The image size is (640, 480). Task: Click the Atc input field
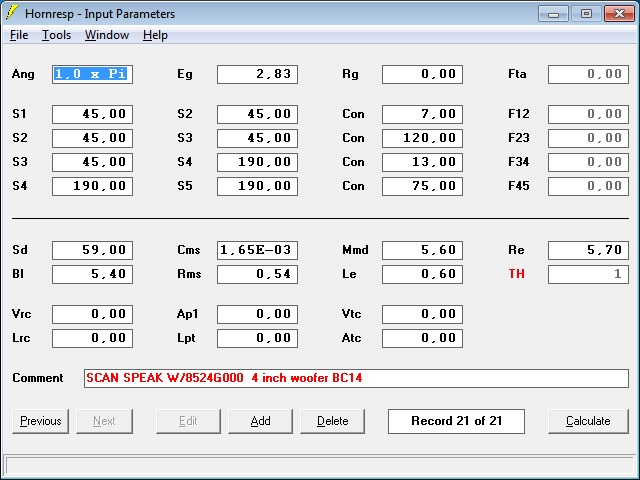pyautogui.click(x=422, y=338)
